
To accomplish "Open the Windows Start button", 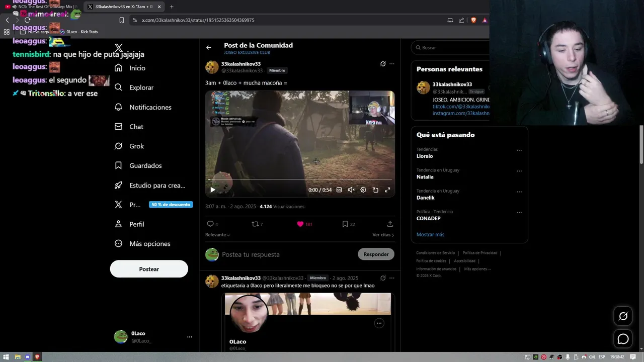I will [6, 357].
